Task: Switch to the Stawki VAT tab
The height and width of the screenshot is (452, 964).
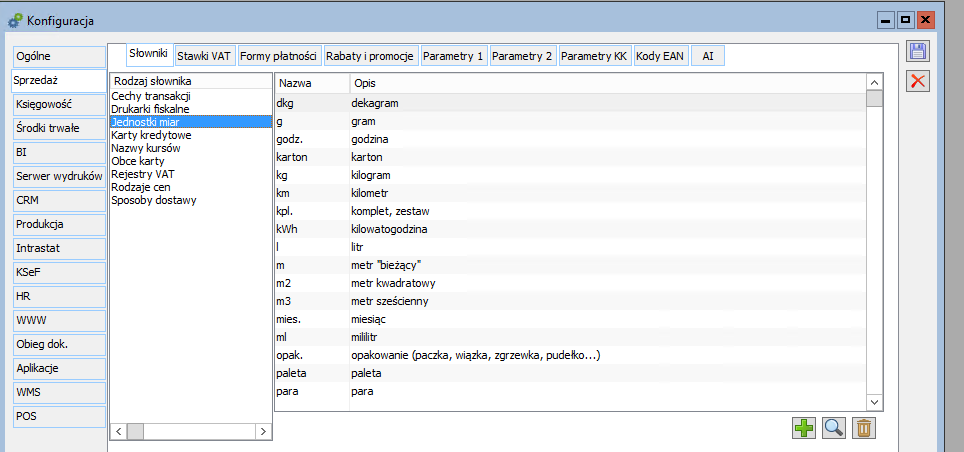Action: click(204, 56)
